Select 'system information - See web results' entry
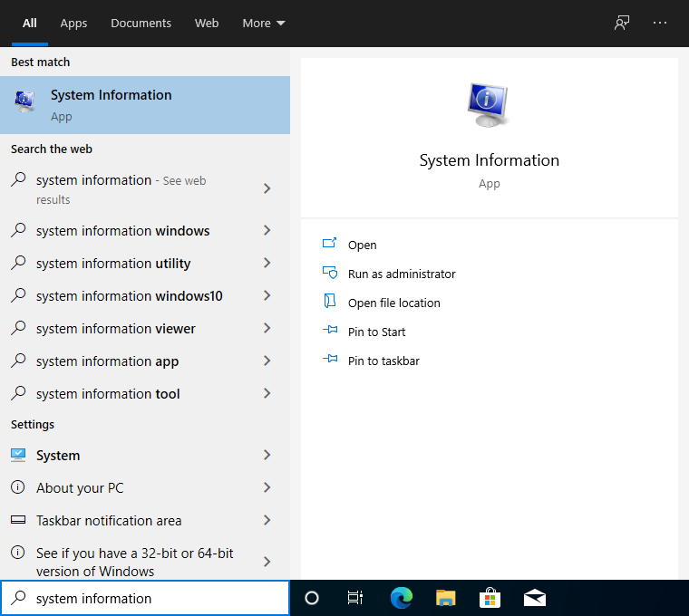689x616 pixels. (x=145, y=189)
